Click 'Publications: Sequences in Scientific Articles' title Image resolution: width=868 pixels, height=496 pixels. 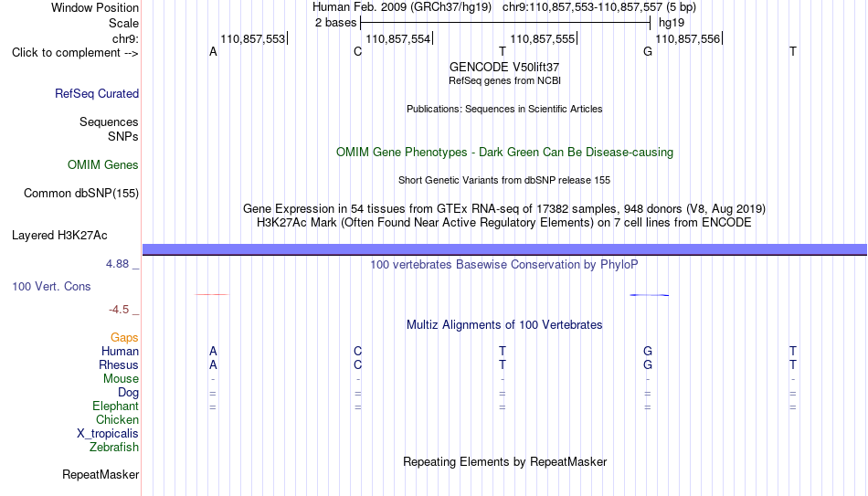click(504, 109)
